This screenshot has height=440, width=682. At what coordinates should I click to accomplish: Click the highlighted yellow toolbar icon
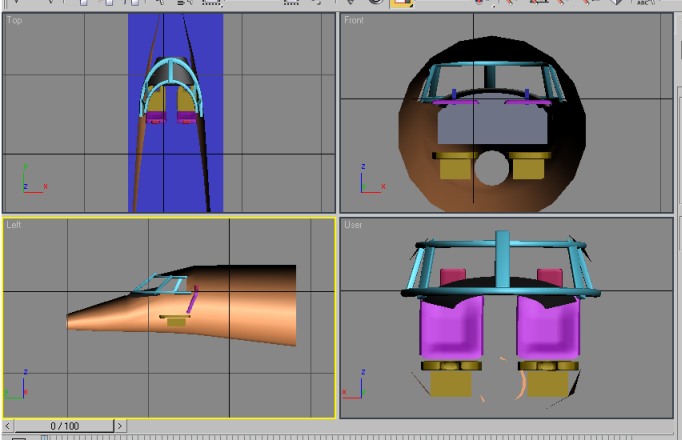tap(402, 3)
